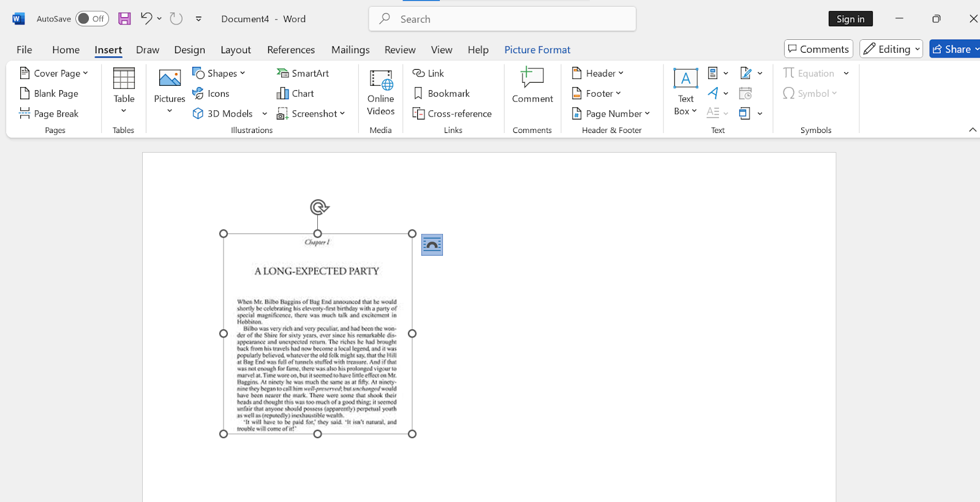Add a Bookmark
Image resolution: width=980 pixels, height=502 pixels.
(442, 93)
